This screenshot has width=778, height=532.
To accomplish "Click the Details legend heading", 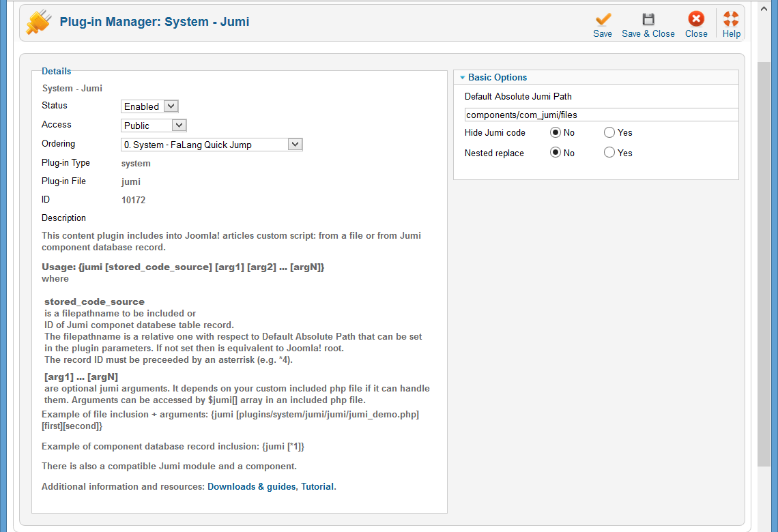I will (x=57, y=72).
